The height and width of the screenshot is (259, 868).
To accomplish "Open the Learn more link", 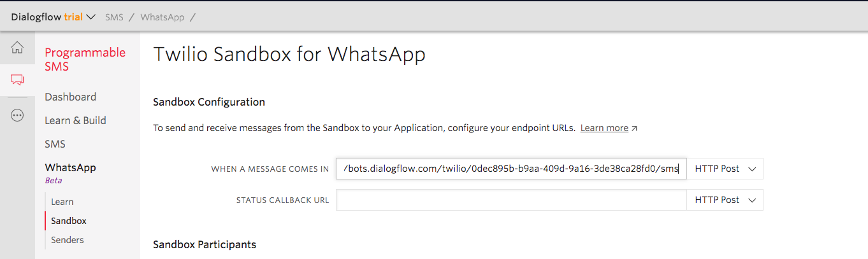I will [x=604, y=128].
